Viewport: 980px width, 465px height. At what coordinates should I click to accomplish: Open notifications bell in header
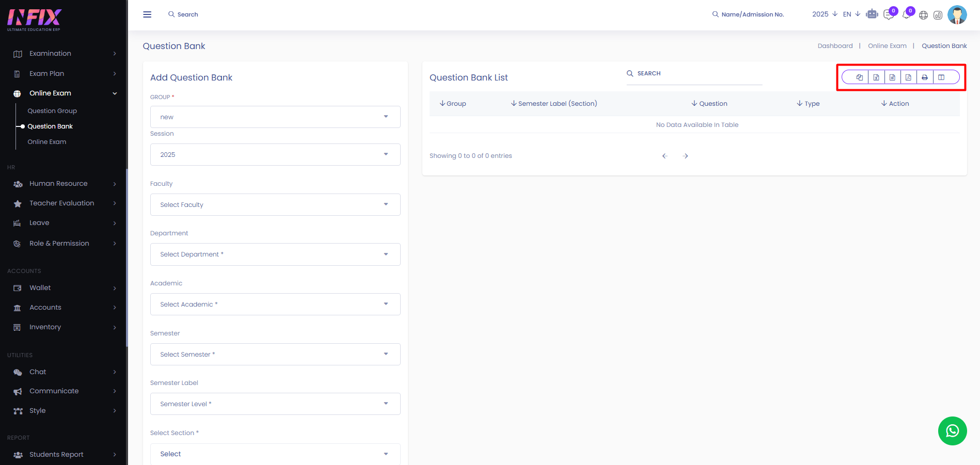click(x=906, y=15)
